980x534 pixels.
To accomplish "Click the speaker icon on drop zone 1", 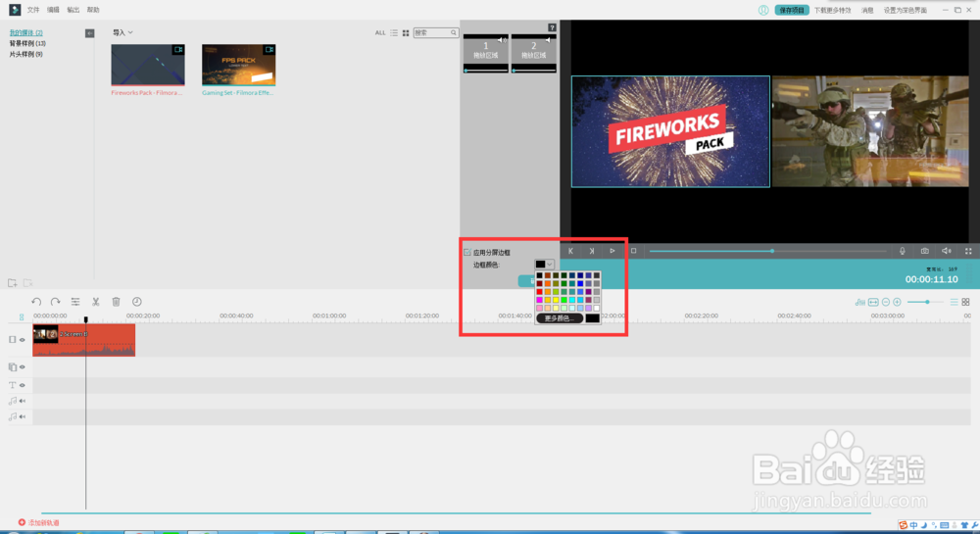I will (502, 40).
